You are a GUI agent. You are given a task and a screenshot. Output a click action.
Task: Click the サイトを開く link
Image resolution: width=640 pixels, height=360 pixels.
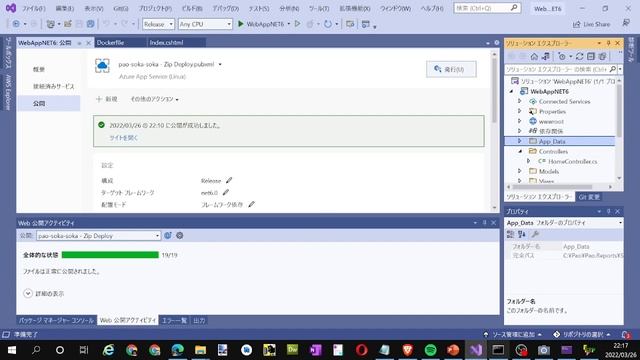tap(124, 138)
